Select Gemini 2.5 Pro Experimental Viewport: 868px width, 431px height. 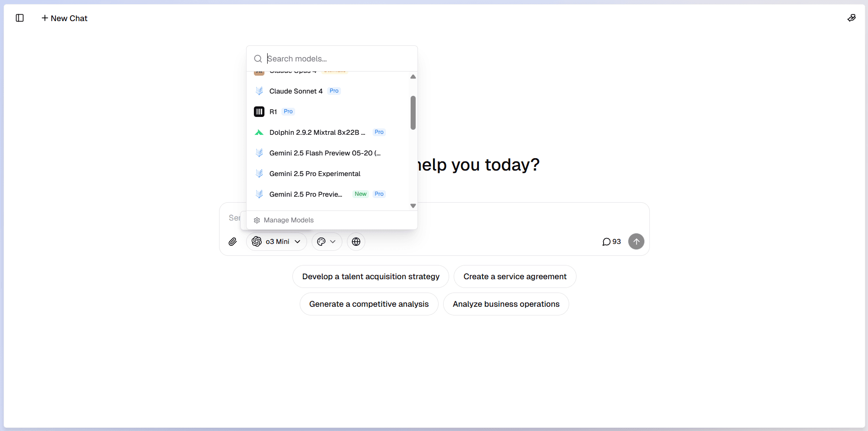tap(328, 174)
